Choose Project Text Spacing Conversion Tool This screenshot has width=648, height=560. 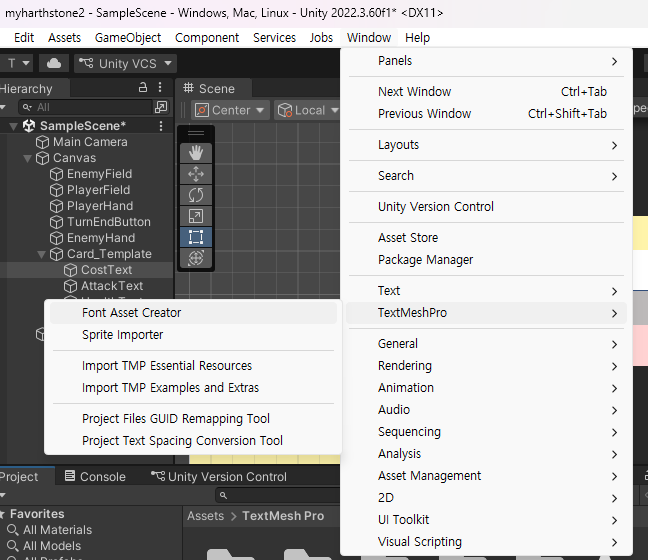click(x=193, y=441)
